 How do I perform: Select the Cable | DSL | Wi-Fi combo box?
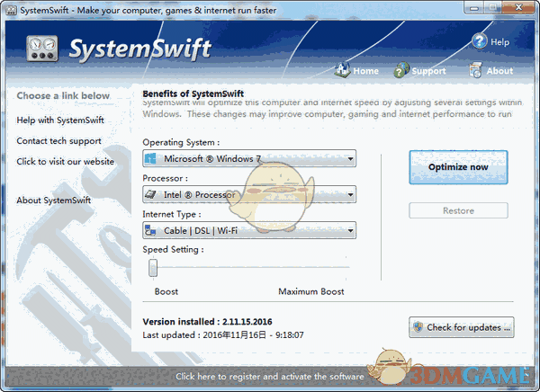click(x=249, y=230)
